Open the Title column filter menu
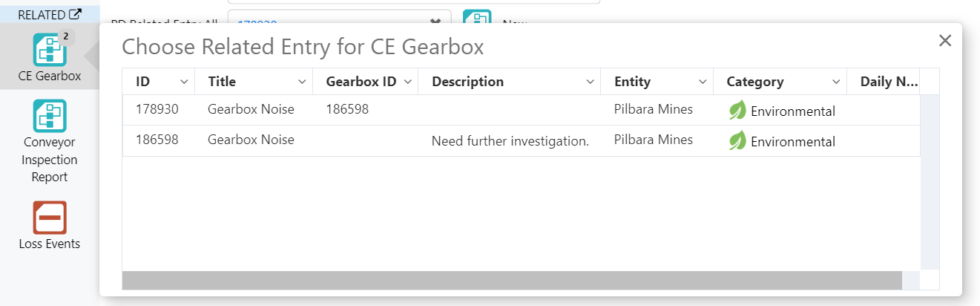980x306 pixels. [302, 82]
